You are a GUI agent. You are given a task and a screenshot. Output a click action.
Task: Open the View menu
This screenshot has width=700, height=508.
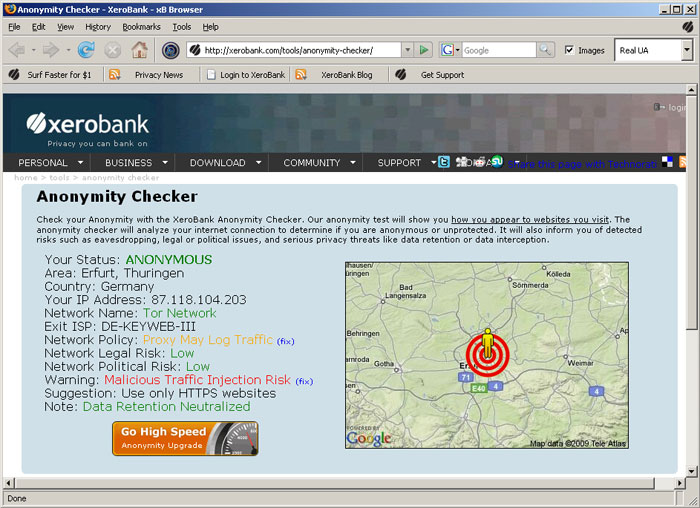point(66,27)
